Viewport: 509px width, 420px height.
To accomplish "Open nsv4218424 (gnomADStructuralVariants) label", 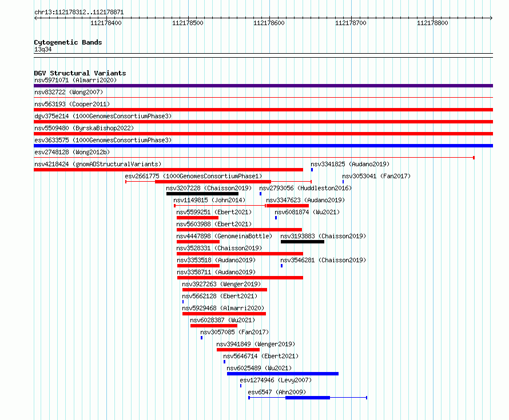I will point(98,164).
